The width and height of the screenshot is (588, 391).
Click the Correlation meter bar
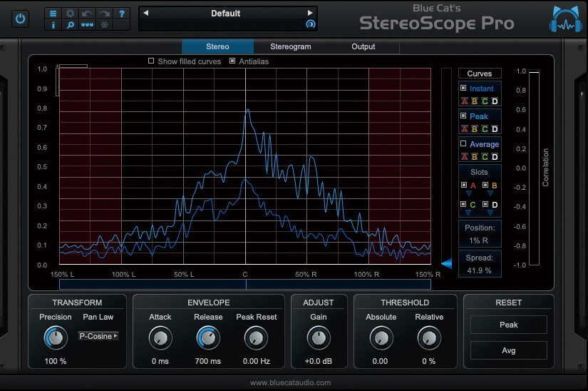tap(534, 168)
